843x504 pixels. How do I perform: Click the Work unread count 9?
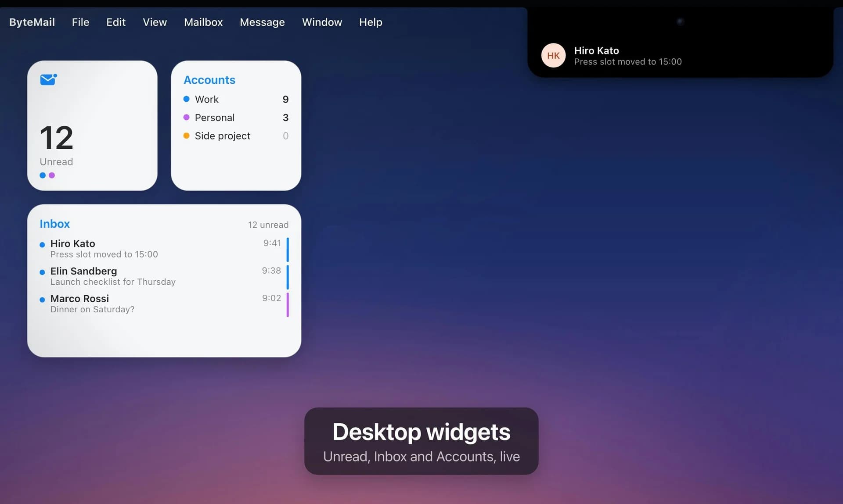[286, 99]
